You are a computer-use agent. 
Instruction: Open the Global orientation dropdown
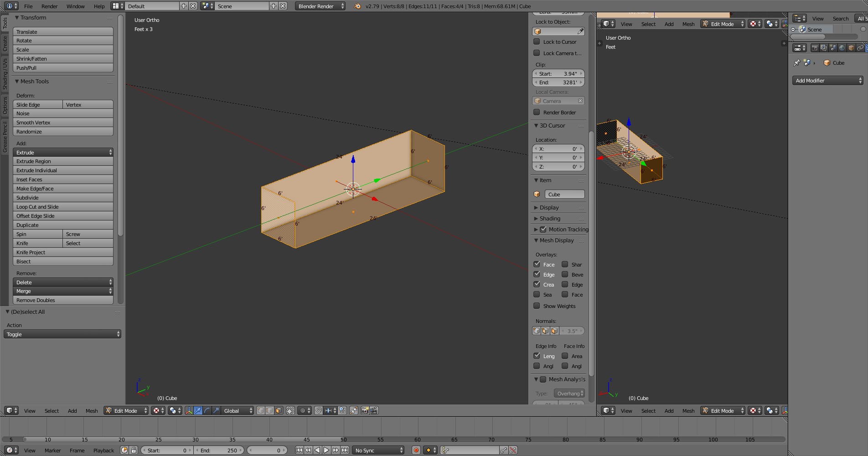pos(237,410)
